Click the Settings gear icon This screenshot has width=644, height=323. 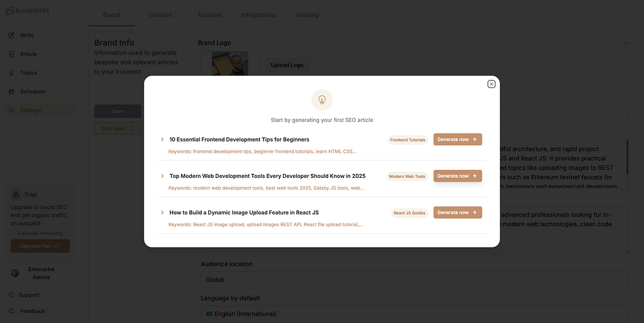(11, 111)
